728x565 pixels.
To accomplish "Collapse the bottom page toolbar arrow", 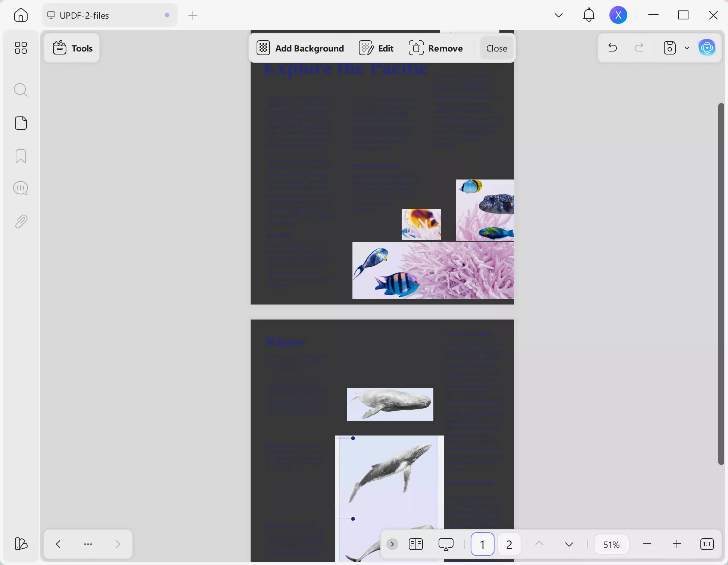I will 392,544.
